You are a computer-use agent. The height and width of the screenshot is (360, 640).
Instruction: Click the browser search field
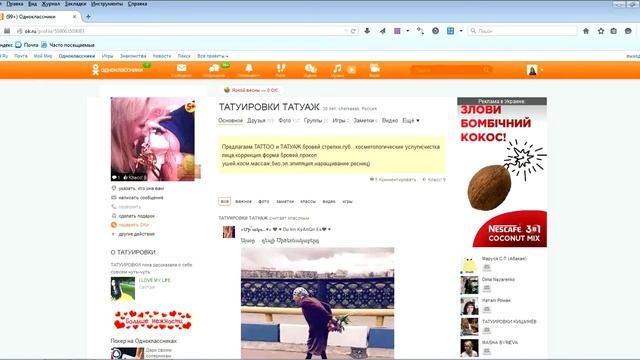[522, 31]
